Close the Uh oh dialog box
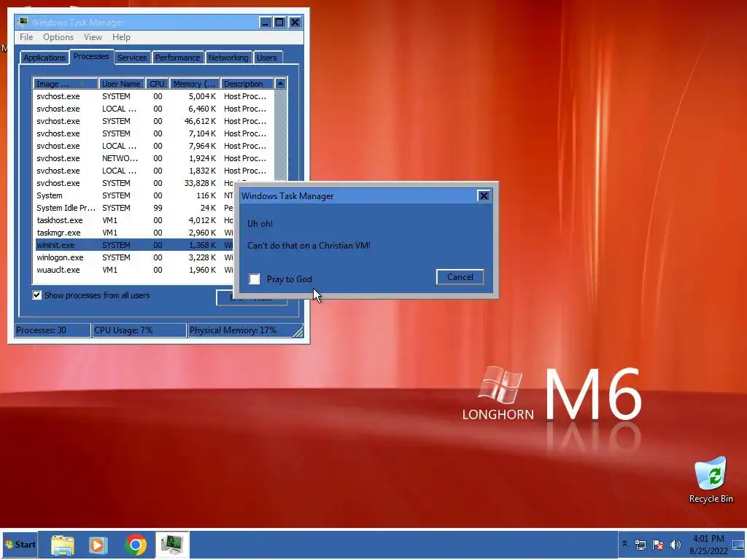 pos(484,195)
